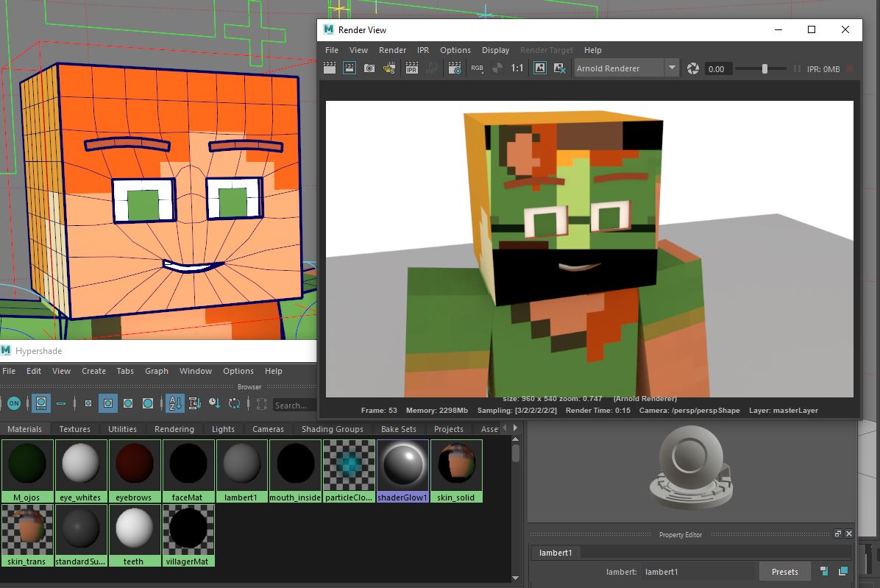880x588 pixels.
Task: Select the skin_trans material swatch
Action: (x=27, y=535)
